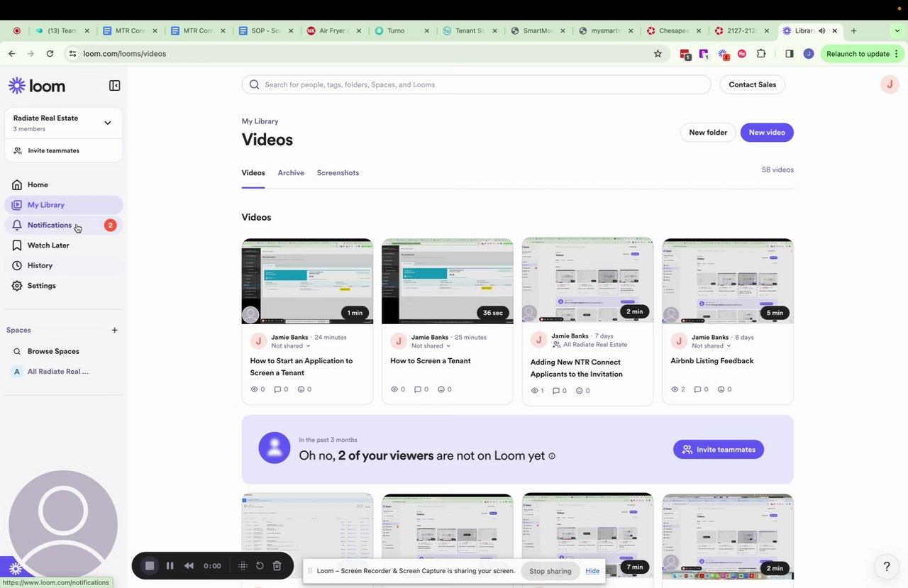
Task: Expand Not shared dropdown on How to Screen a Tenant
Action: [x=431, y=346]
